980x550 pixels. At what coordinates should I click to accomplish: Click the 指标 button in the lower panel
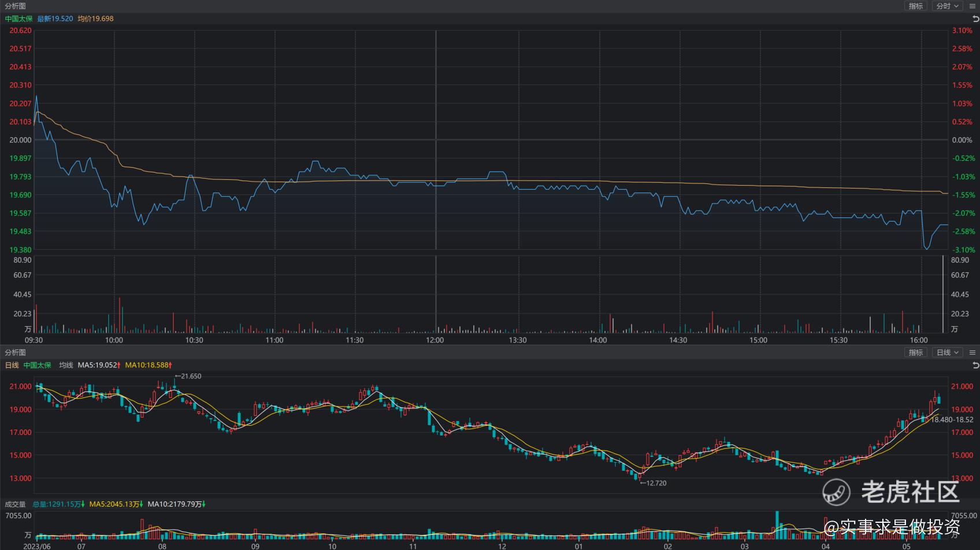coord(915,352)
